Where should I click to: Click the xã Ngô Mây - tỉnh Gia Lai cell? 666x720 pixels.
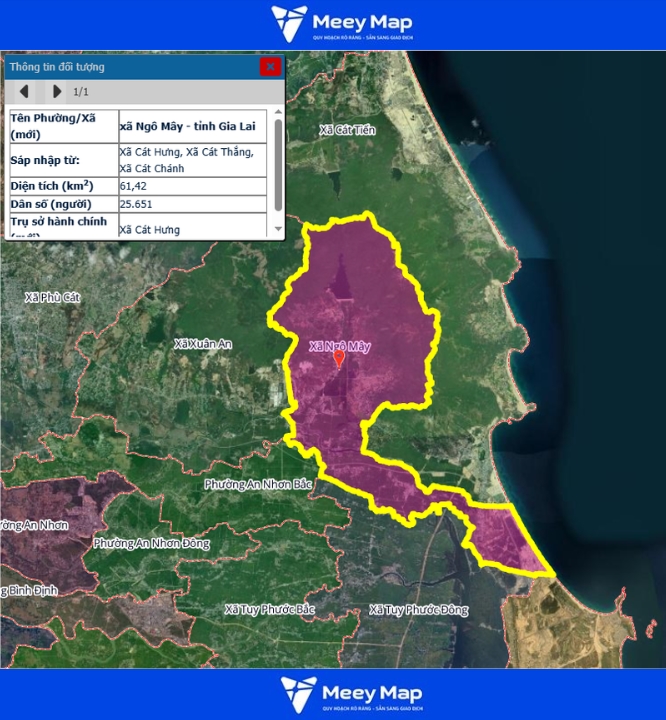192,126
